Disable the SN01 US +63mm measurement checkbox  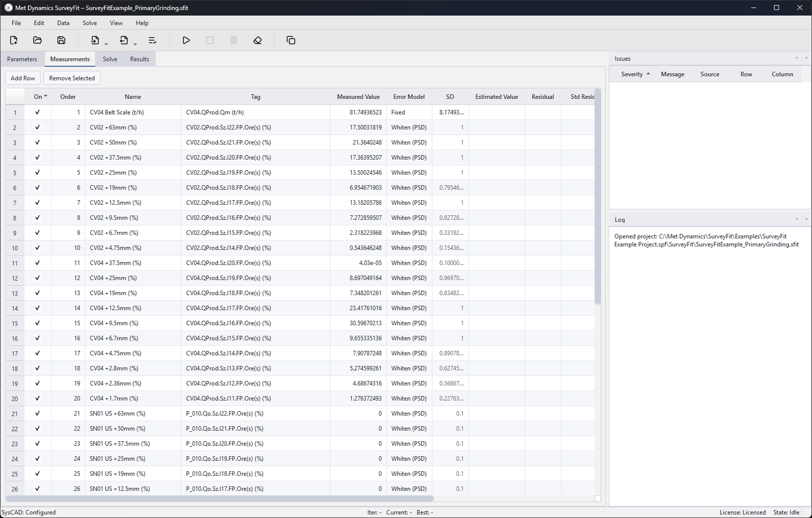pyautogui.click(x=38, y=414)
